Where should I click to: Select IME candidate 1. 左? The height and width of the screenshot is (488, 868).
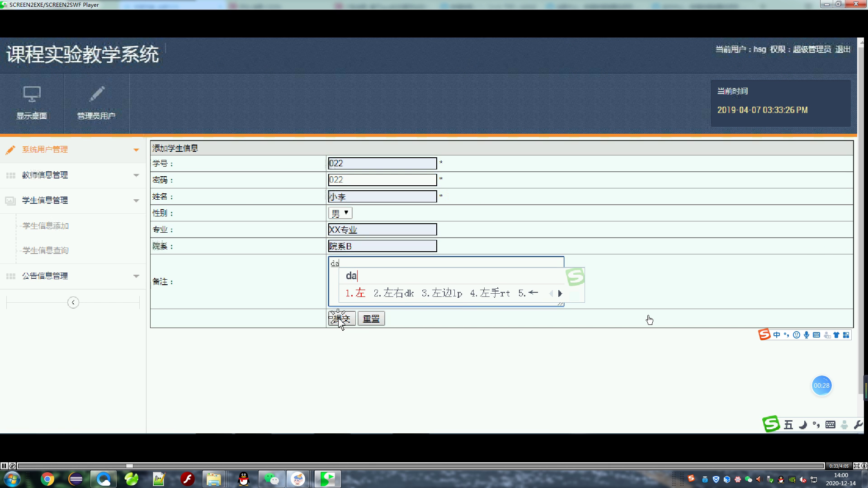355,293
